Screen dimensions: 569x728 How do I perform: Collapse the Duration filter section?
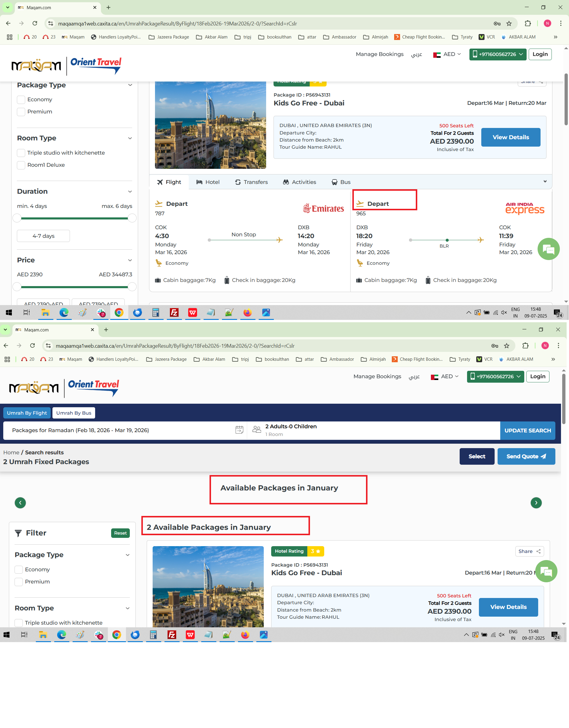click(130, 191)
